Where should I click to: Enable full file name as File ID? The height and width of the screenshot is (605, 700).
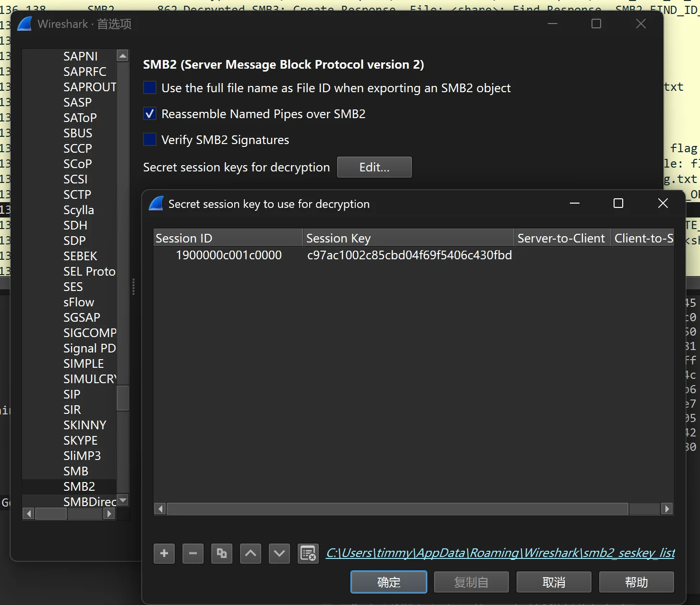pyautogui.click(x=150, y=88)
